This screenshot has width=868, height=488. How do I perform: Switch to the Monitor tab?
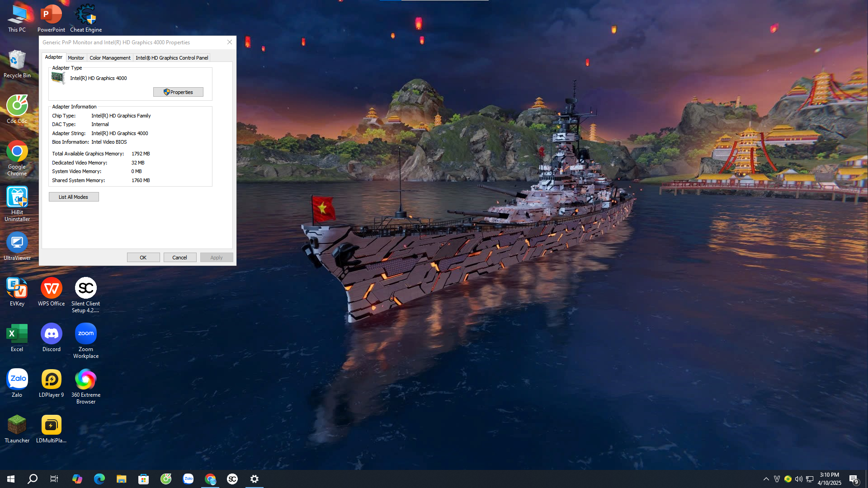pyautogui.click(x=76, y=58)
